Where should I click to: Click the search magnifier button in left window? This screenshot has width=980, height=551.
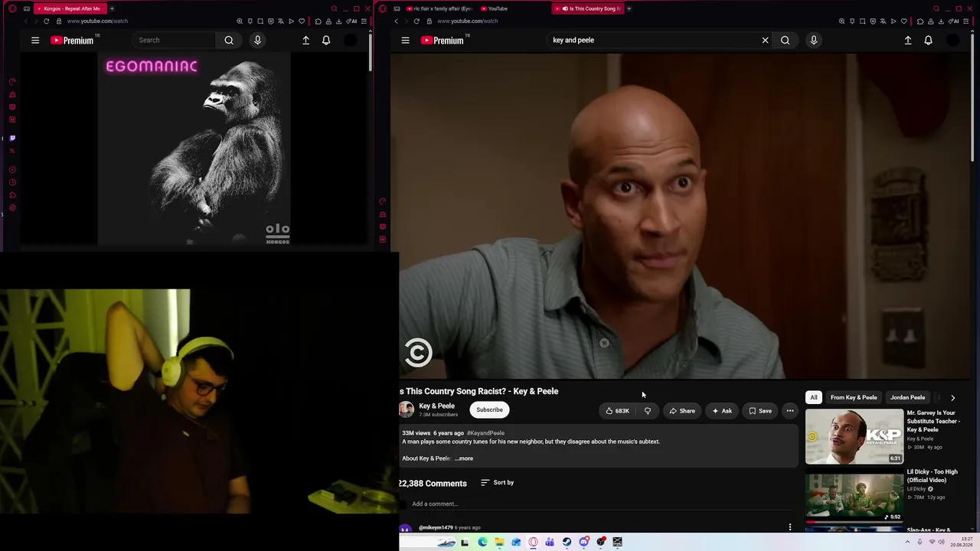(229, 40)
